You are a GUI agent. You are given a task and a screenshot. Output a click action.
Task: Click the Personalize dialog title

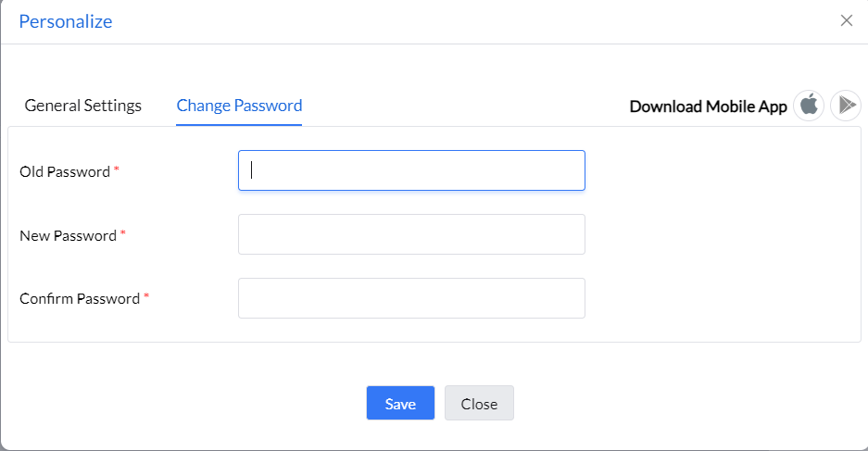(66, 21)
